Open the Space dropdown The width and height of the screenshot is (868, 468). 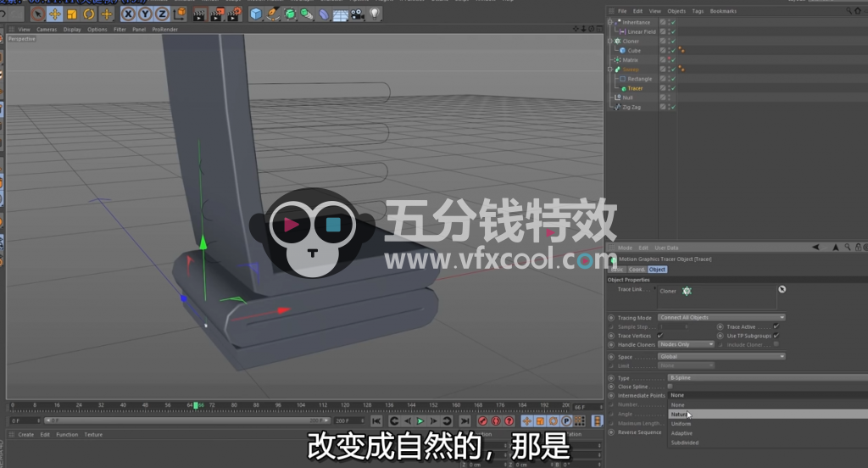[721, 357]
